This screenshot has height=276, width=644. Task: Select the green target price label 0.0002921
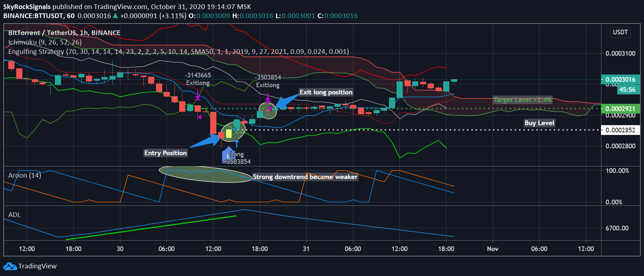pos(621,109)
